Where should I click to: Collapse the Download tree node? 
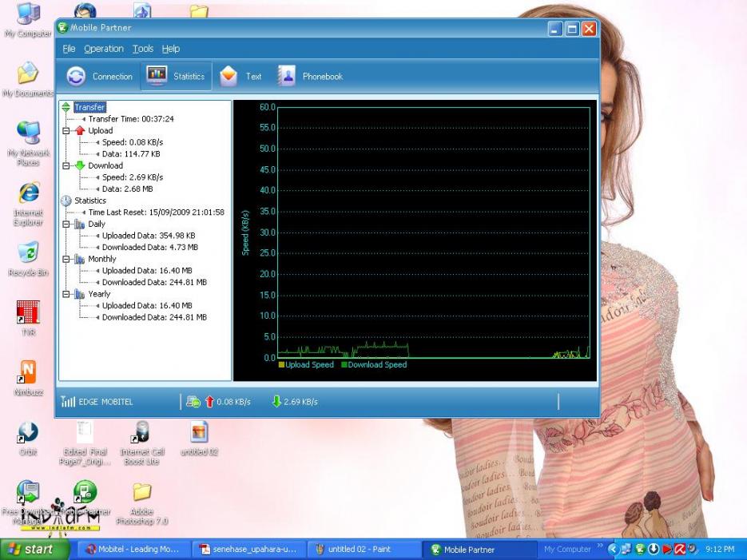pos(66,165)
